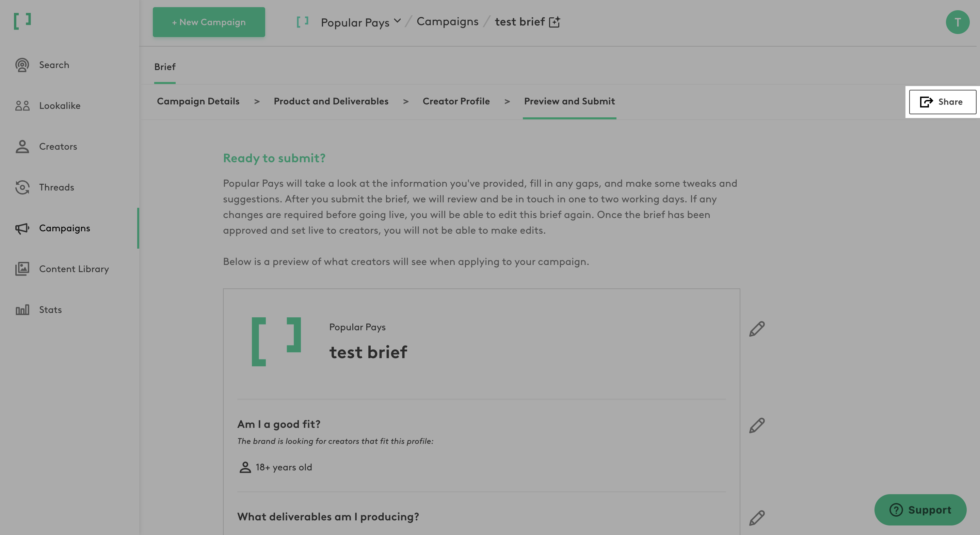Click the Share button
The height and width of the screenshot is (535, 980).
click(x=942, y=102)
